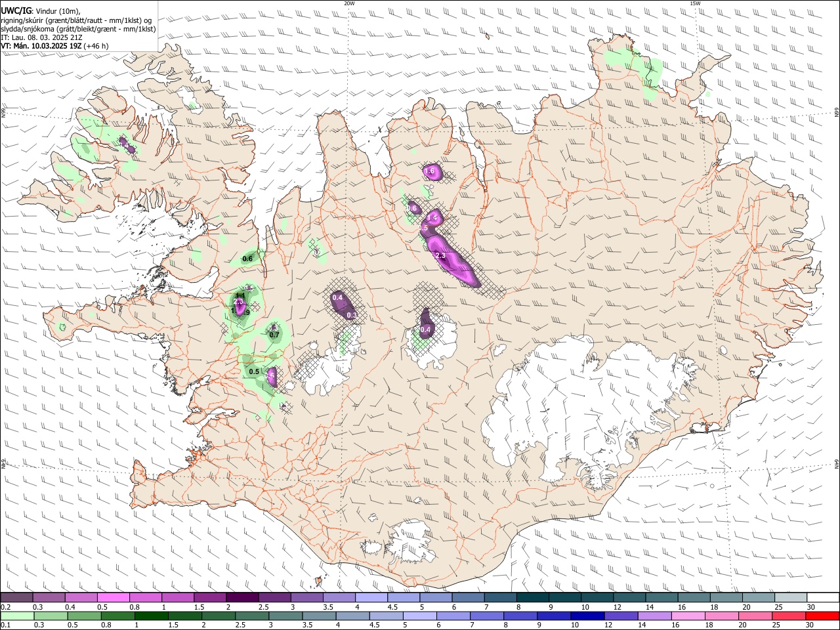Click the dark purple snow swatch at 2
The image size is (840, 630).
241,598
